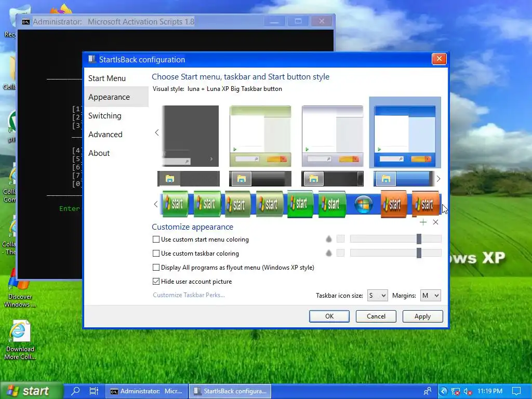Click the StartIsBack title bar icon
Screen dimensions: 532x399
(x=91, y=59)
